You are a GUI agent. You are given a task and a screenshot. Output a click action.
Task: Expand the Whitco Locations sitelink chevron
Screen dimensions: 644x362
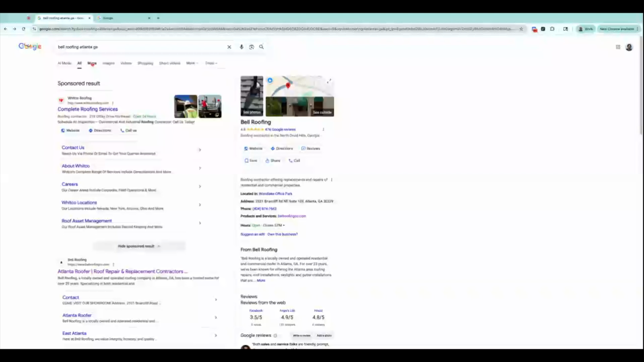point(200,205)
